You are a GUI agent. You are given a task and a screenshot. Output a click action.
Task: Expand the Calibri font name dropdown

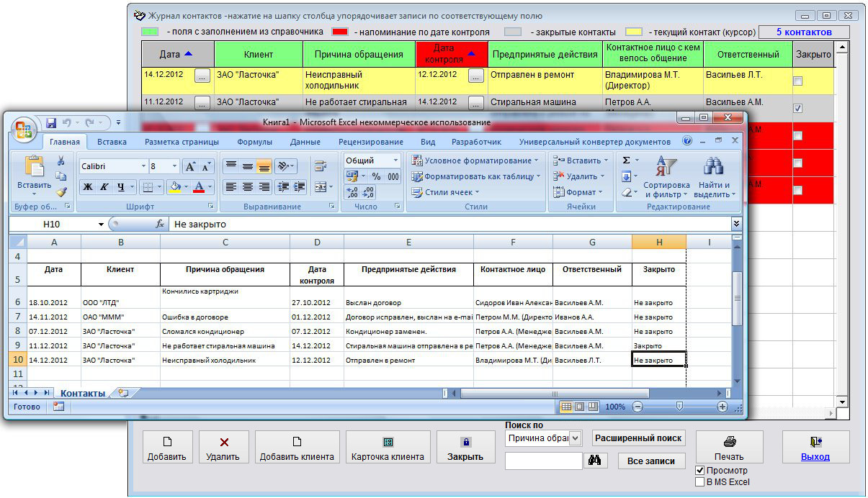tap(144, 166)
